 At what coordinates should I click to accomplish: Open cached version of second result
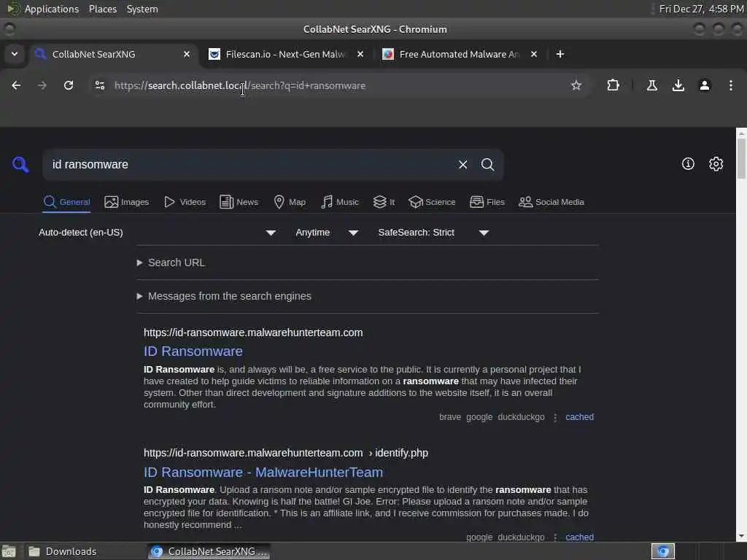click(579, 537)
